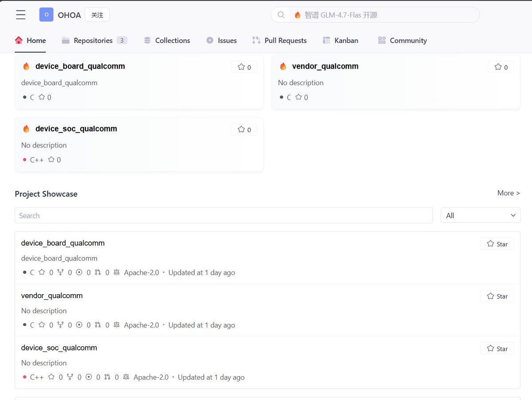Click the Collections stack icon in navigation
This screenshot has height=400, width=532.
click(147, 40)
